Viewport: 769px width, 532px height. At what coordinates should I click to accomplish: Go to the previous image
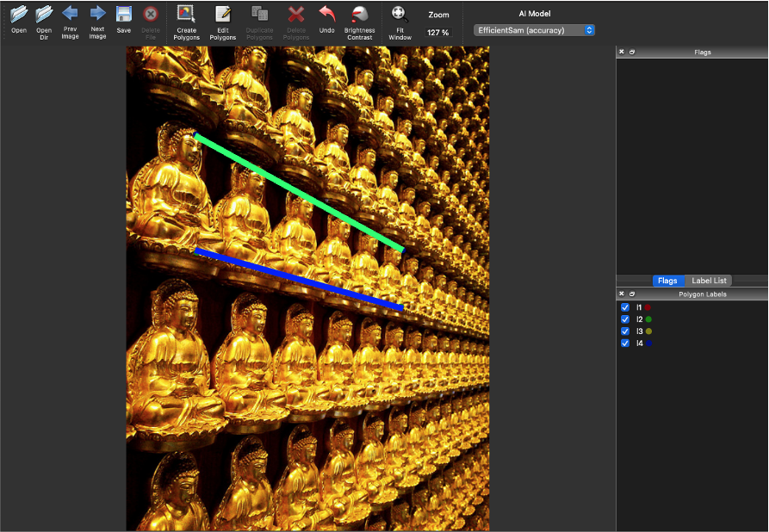point(70,15)
